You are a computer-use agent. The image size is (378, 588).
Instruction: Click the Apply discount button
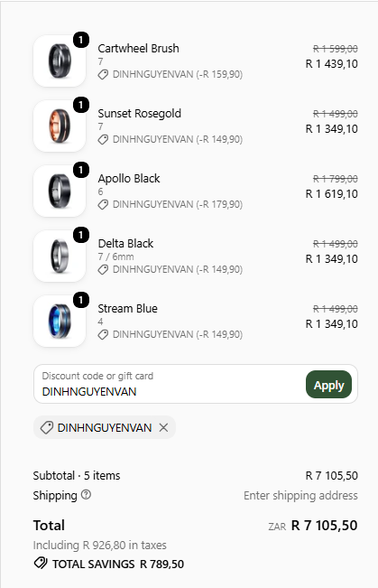(x=328, y=385)
